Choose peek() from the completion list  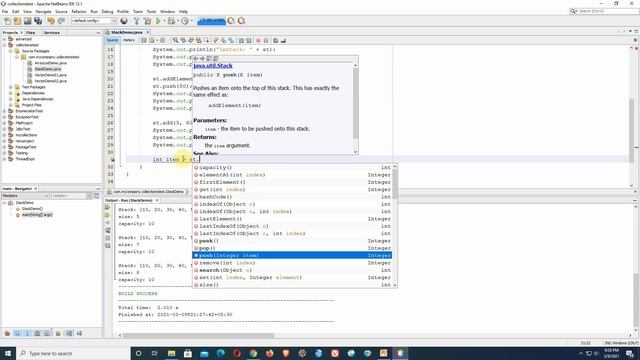point(292,241)
